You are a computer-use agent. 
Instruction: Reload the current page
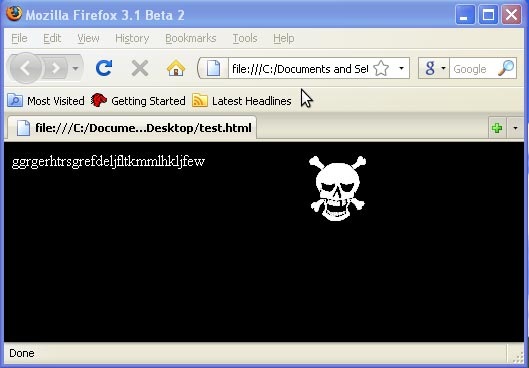[104, 68]
